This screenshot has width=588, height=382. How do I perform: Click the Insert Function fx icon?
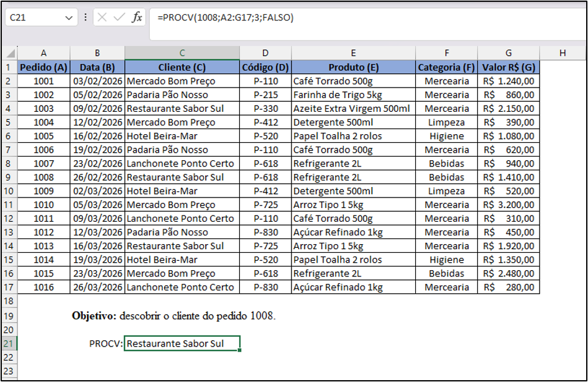pos(137,17)
